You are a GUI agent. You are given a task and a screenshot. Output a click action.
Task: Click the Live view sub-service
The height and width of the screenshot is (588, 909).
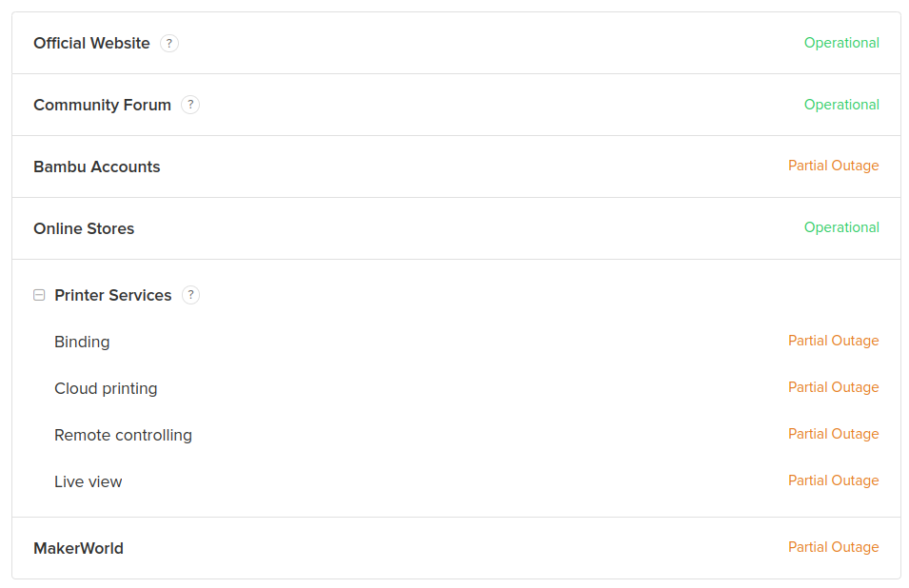(89, 482)
